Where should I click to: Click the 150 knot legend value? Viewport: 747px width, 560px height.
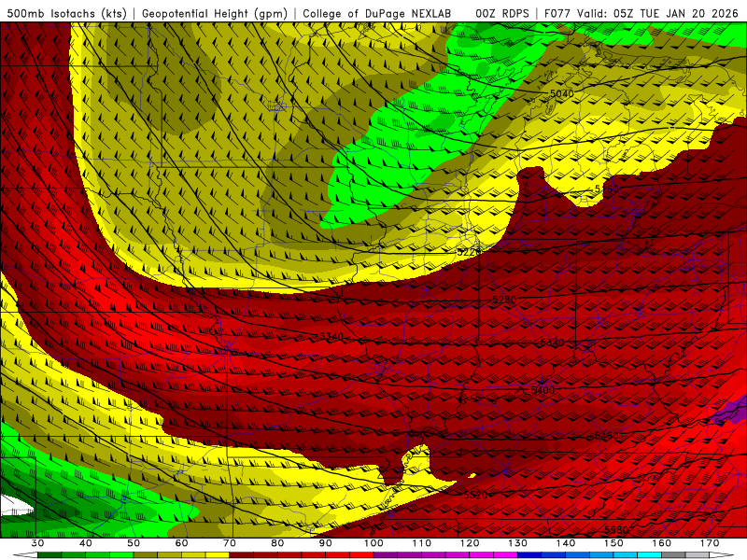[x=613, y=543]
